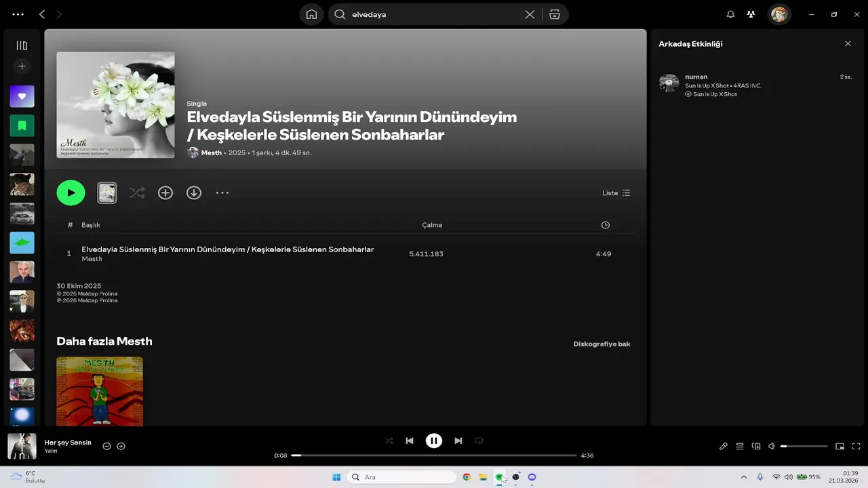The height and width of the screenshot is (488, 868).
Task: Hide this song with the minus circle
Action: coord(106,446)
